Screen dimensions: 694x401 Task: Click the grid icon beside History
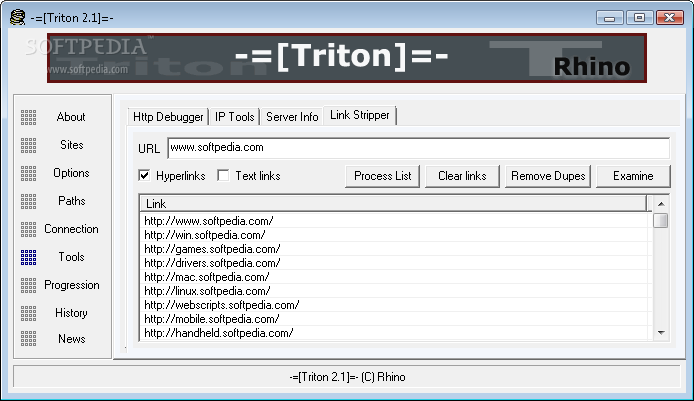(x=28, y=313)
